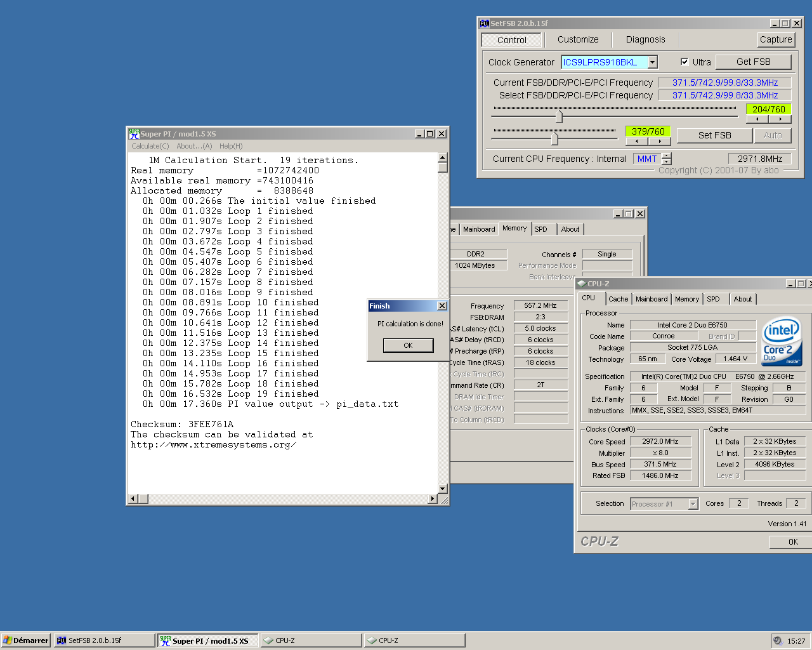The image size is (812, 650).
Task: Click the Core Voltage 1.464 V value
Action: (x=735, y=359)
